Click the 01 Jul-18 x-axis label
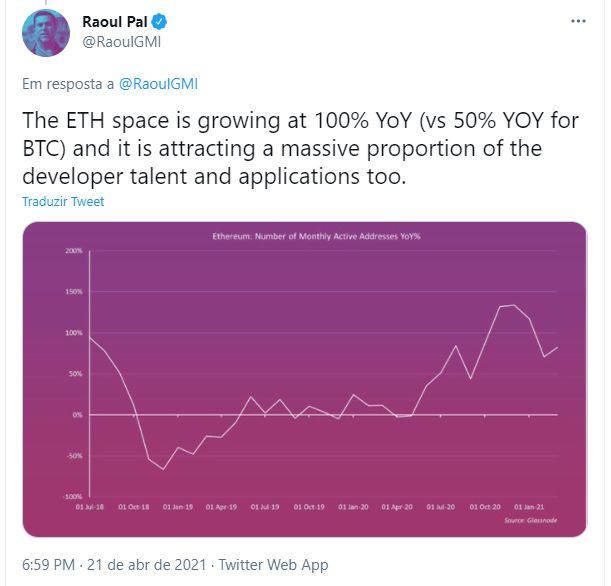Image resolution: width=611 pixels, height=586 pixels. click(x=90, y=507)
